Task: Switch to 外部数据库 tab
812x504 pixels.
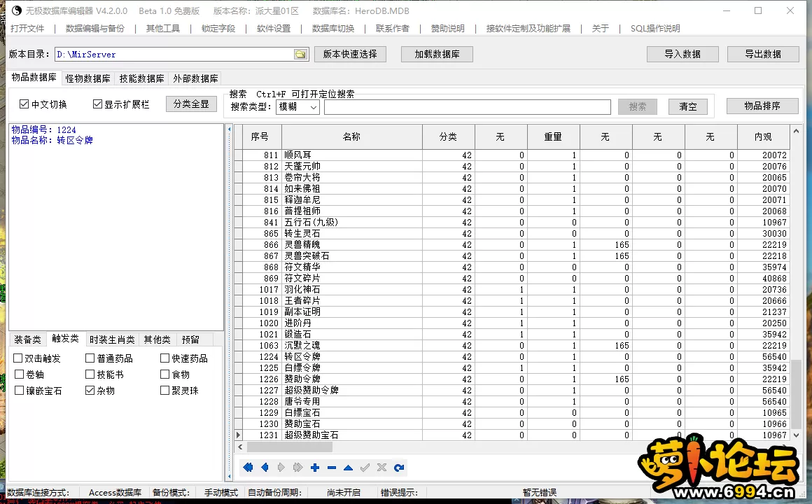Action: pyautogui.click(x=196, y=78)
